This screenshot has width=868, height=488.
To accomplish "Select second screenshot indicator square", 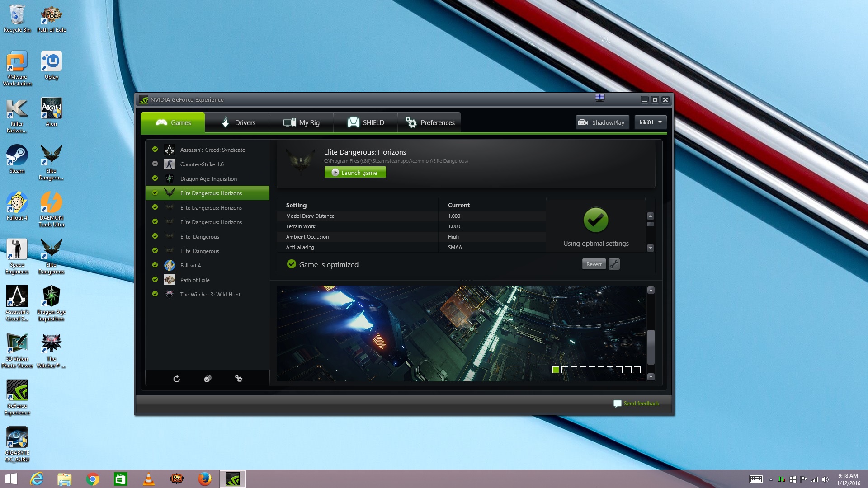I will pos(565,370).
